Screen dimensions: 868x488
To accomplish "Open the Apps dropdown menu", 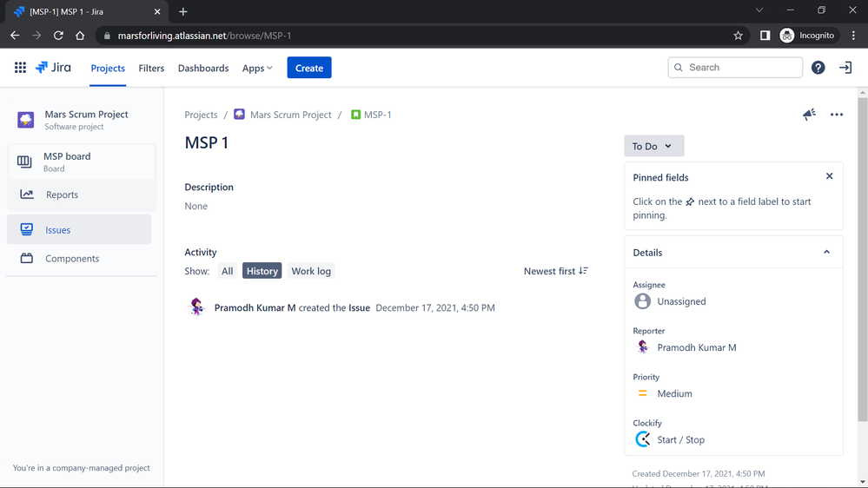I will pos(257,68).
